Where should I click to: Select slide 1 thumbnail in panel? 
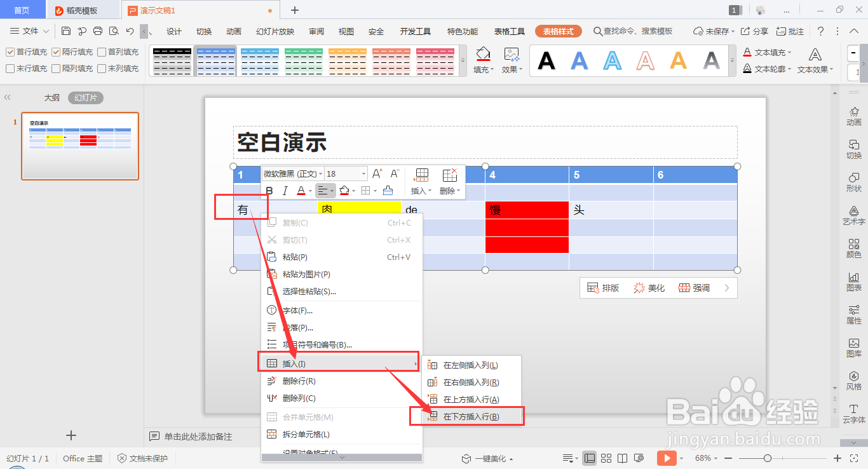click(80, 146)
